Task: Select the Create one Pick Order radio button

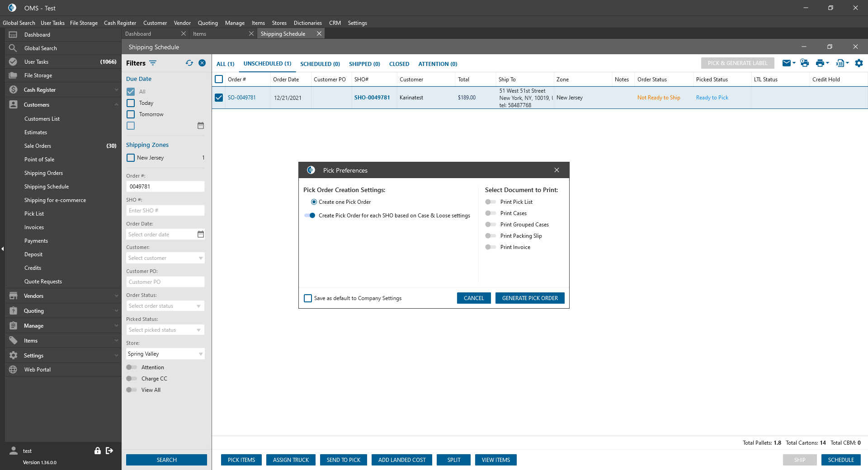Action: [314, 202]
